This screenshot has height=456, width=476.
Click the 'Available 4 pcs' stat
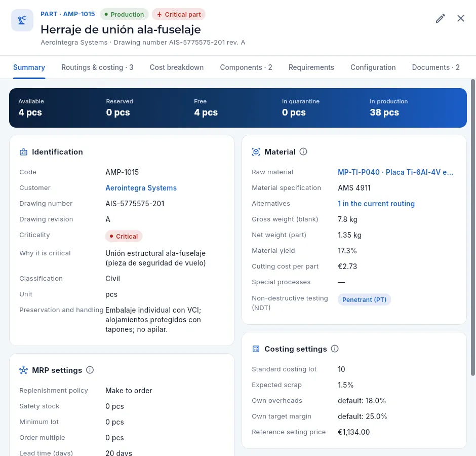click(31, 108)
